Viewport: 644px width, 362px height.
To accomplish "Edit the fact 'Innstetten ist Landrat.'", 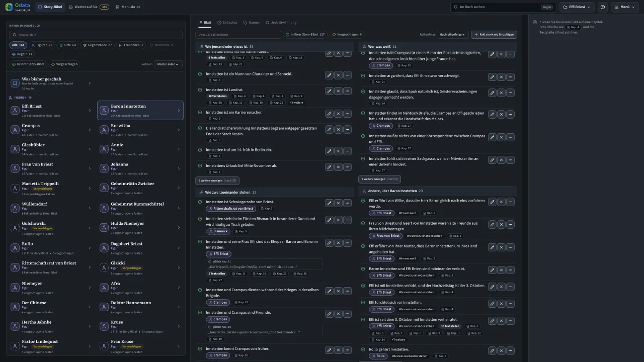I will [329, 91].
